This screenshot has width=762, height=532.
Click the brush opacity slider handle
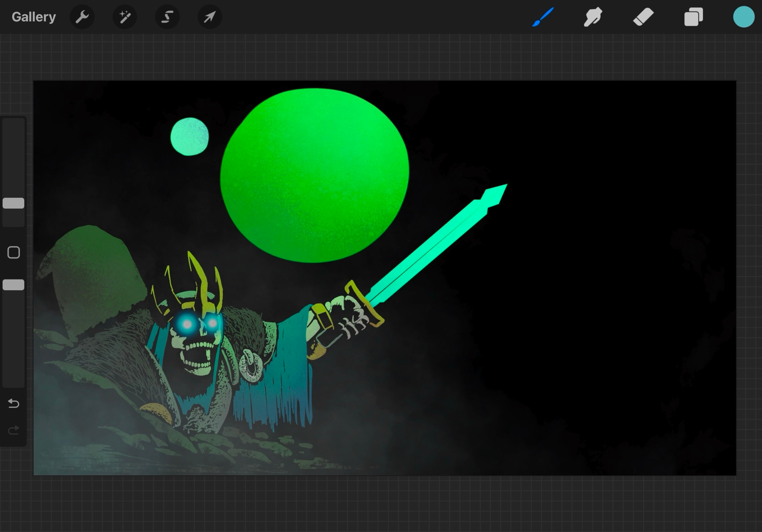pyautogui.click(x=14, y=285)
